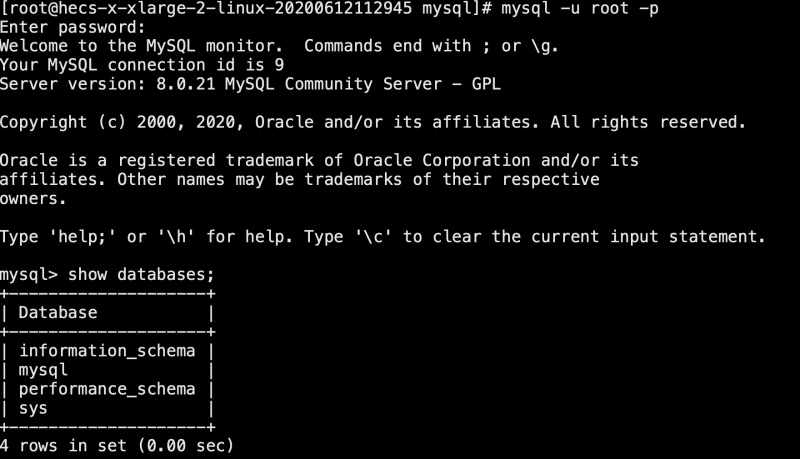Select the information_schema row
800x459 pixels.
coord(107,351)
